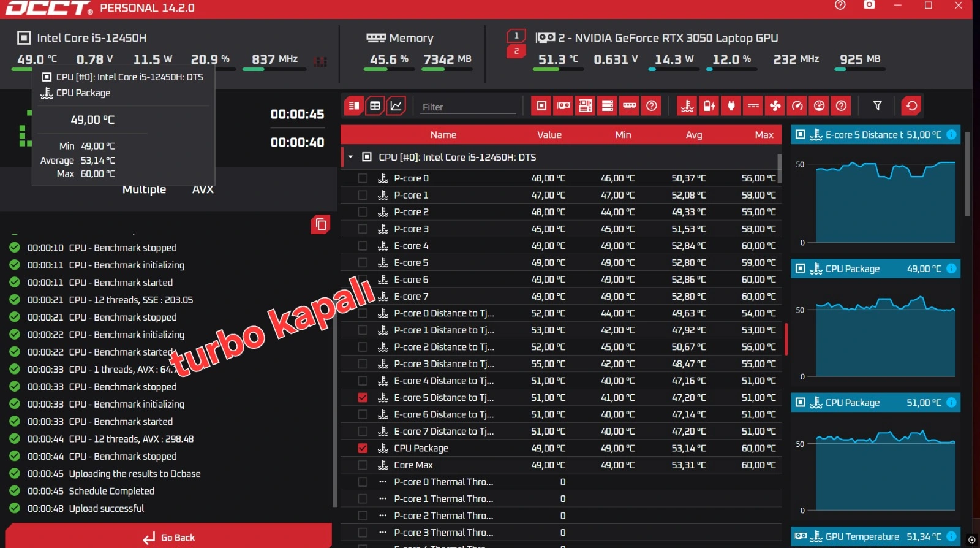980x548 pixels.
Task: Click the first question mark filter
Action: [x=652, y=106]
